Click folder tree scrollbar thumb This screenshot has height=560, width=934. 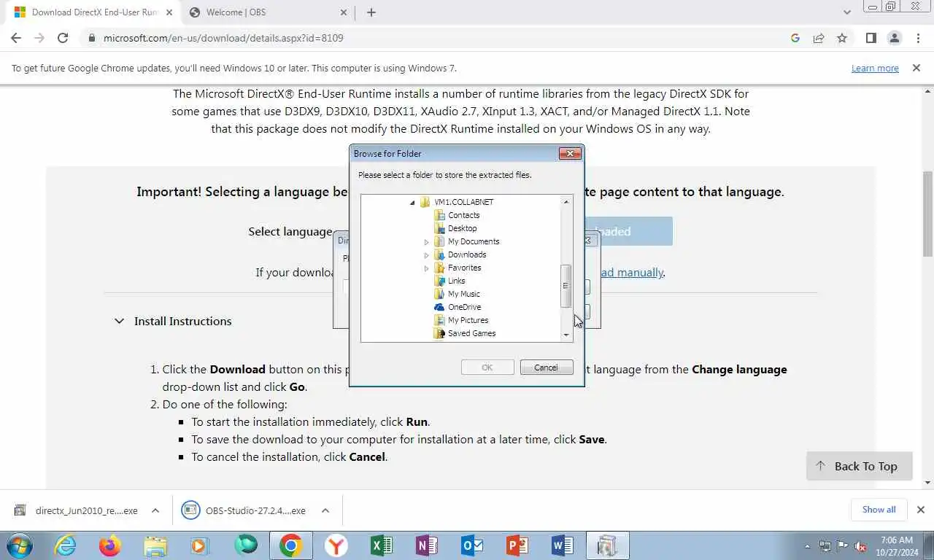(566, 286)
